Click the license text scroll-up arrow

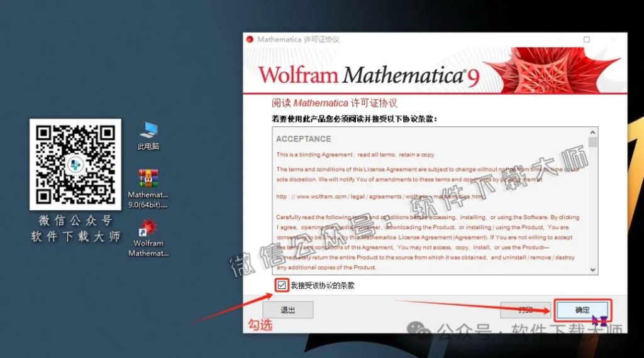click(x=592, y=133)
